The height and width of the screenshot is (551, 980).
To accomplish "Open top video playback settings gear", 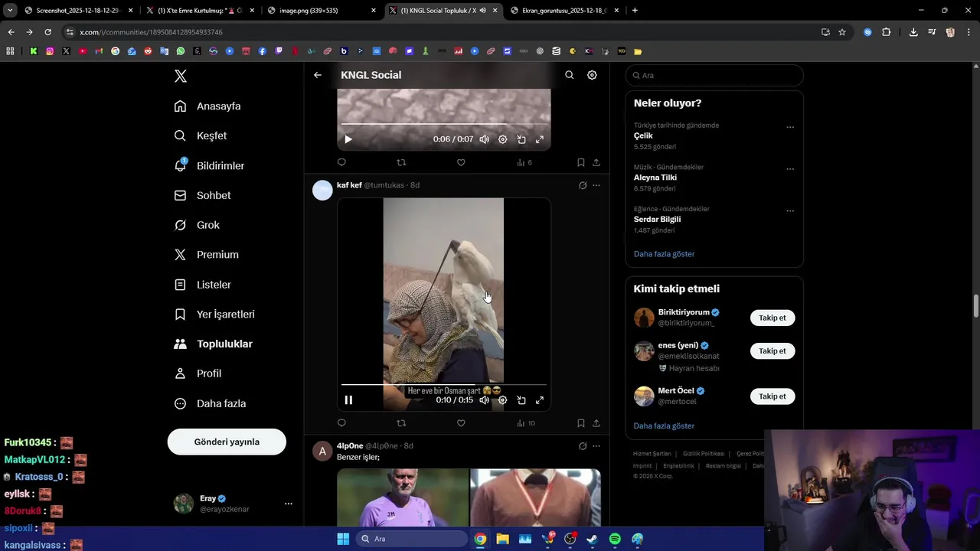I will 503,139.
